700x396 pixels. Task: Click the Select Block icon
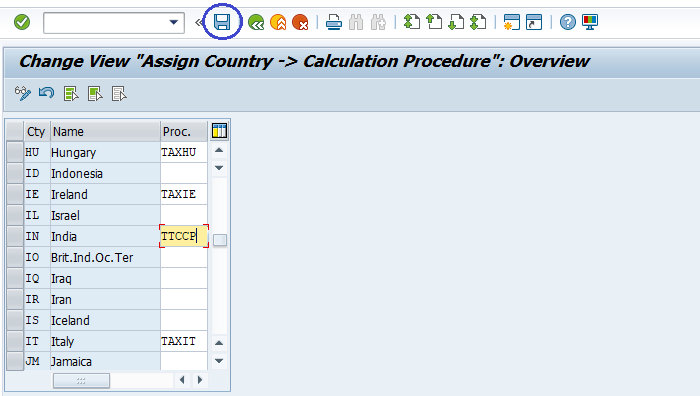[x=95, y=94]
